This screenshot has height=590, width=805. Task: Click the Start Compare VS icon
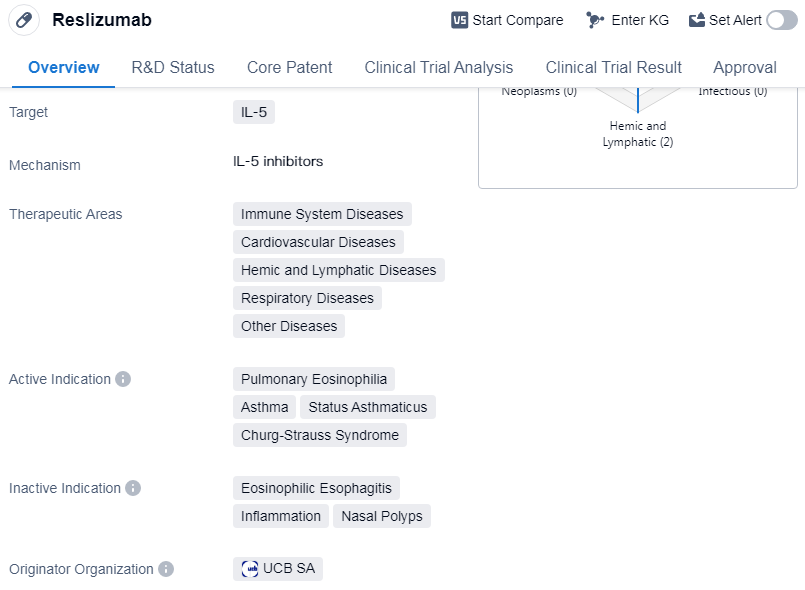pos(460,20)
